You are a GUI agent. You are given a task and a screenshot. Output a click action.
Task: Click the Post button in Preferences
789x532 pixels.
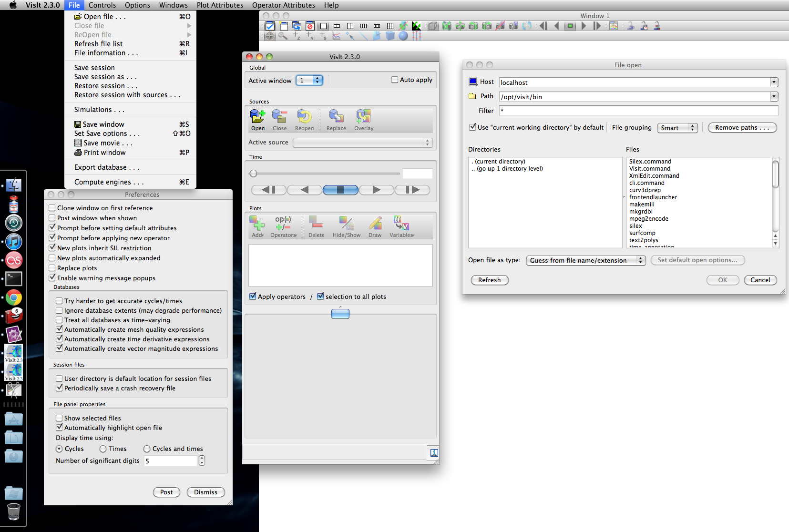click(x=166, y=492)
